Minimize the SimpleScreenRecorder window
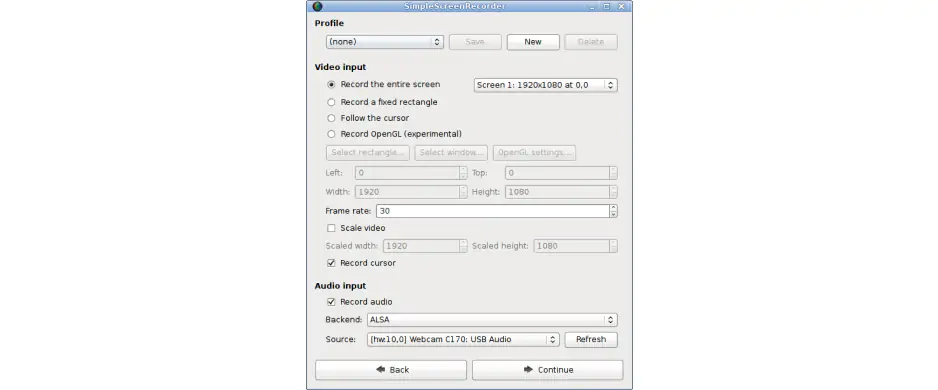The image size is (938, 390). click(592, 7)
